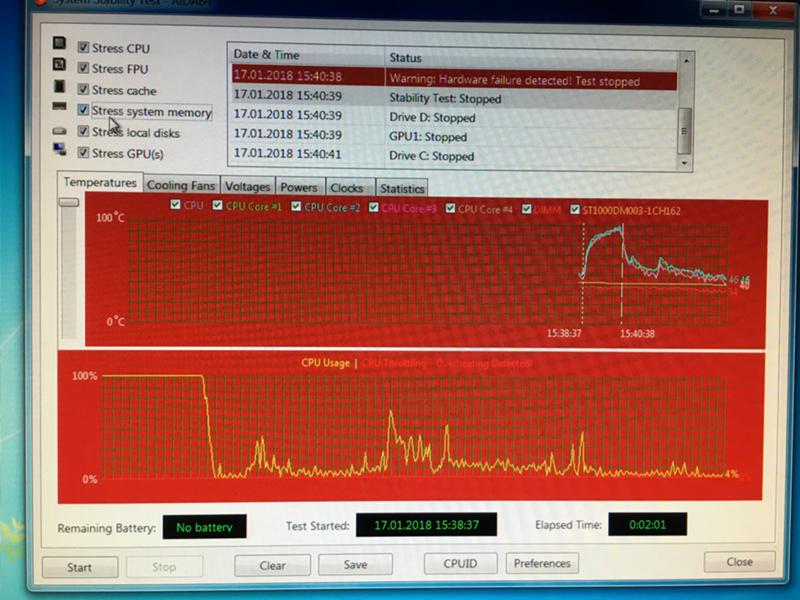This screenshot has height=600, width=800.
Task: Click the temperature graph vertical slider handle
Action: (69, 203)
